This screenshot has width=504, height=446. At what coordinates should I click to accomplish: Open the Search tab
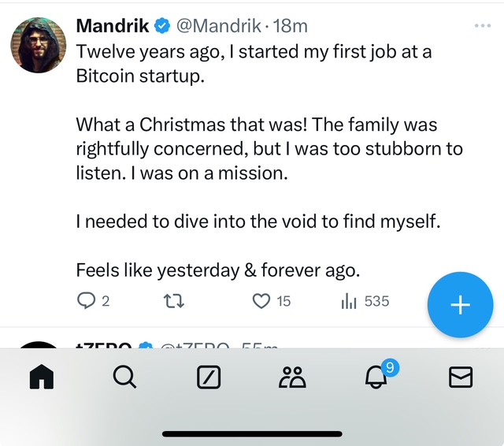124,378
